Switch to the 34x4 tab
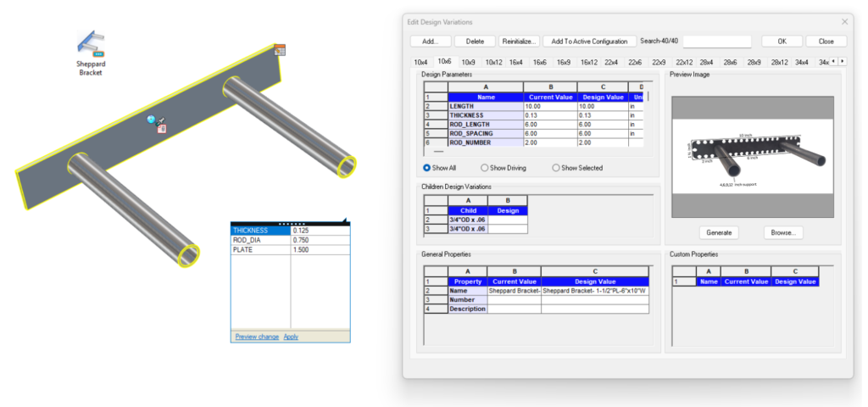This screenshot has height=407, width=868. (802, 63)
